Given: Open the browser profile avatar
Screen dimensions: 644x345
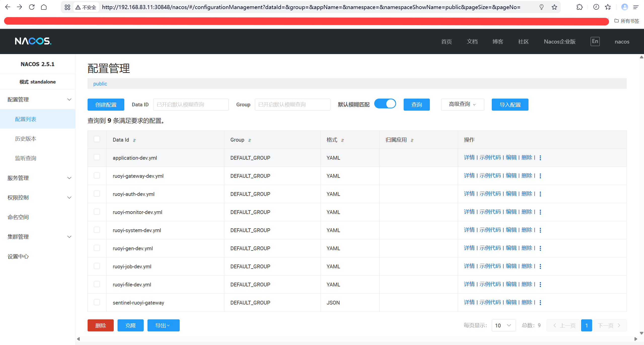Looking at the screenshot, I should 624,7.
